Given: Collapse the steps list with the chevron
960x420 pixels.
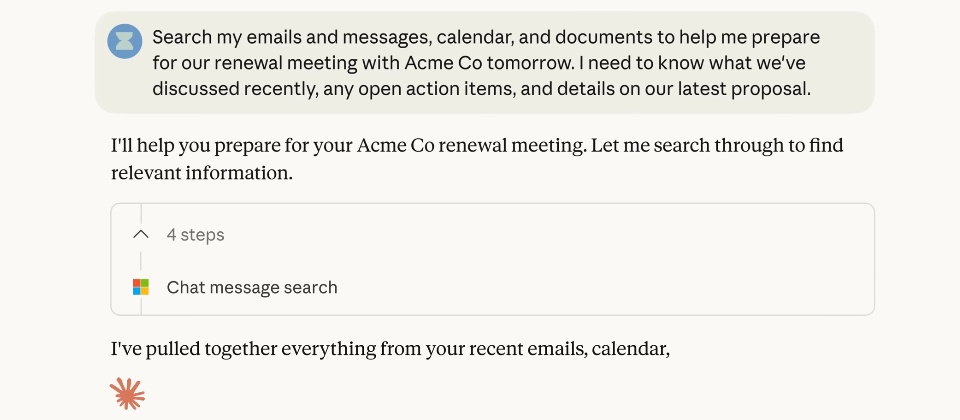Looking at the screenshot, I should [141, 235].
